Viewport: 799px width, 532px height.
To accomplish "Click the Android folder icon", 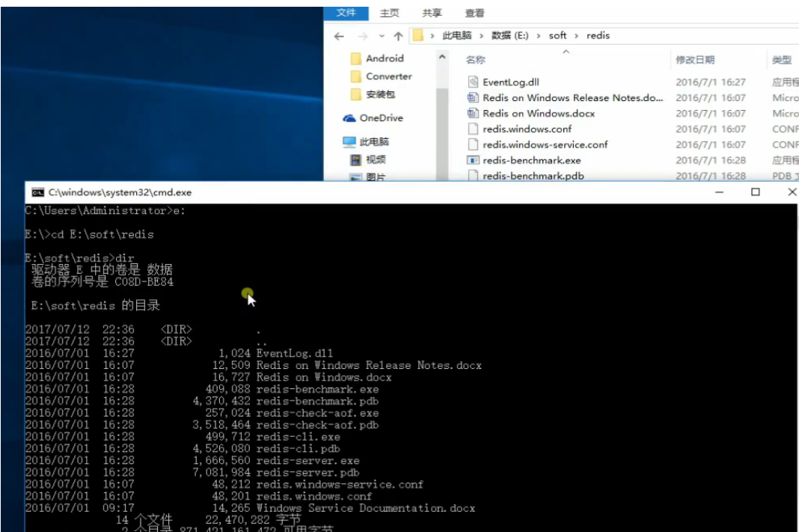I will (x=355, y=58).
